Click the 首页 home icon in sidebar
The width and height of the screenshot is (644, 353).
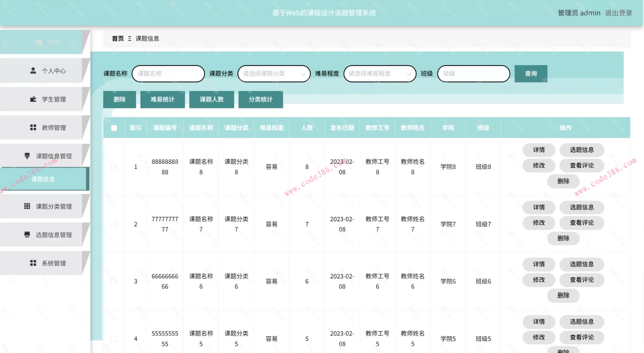pyautogui.click(x=39, y=42)
